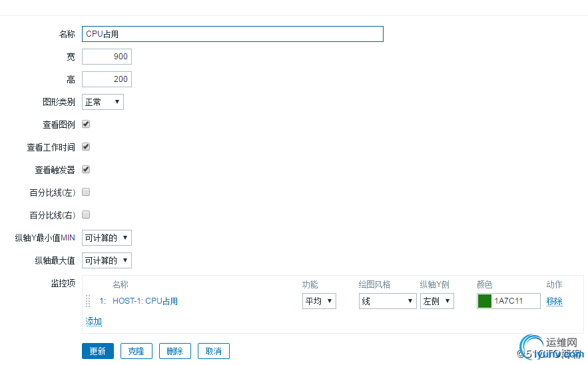Click the green 1A7C11 color swatch
Image resolution: width=588 pixels, height=365 pixels.
coord(485,301)
